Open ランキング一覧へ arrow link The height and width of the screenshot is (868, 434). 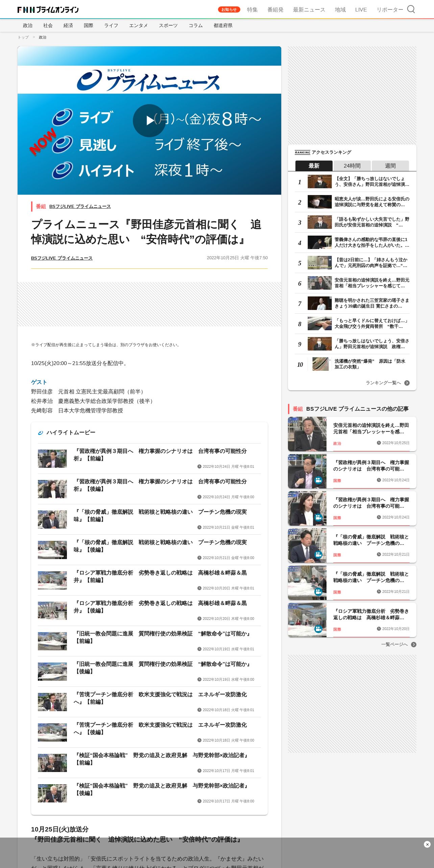(x=387, y=383)
